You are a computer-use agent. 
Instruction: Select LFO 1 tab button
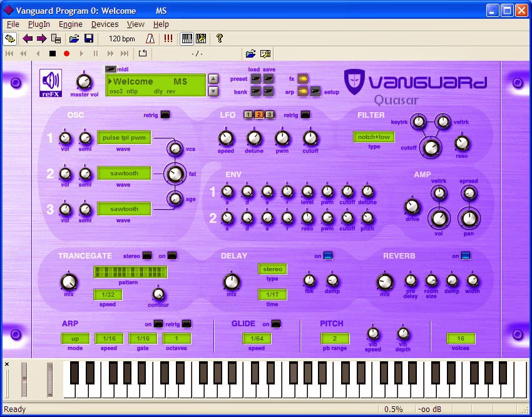point(248,115)
